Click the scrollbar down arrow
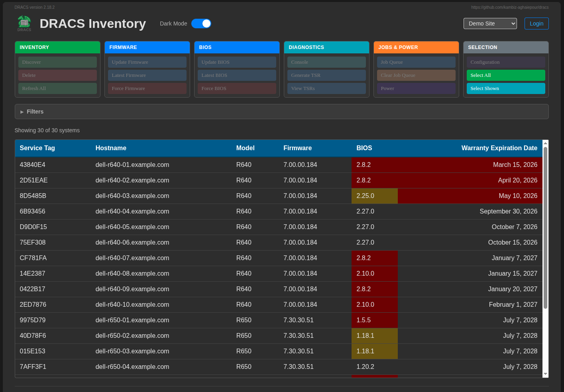This screenshot has width=564, height=392. (x=546, y=374)
